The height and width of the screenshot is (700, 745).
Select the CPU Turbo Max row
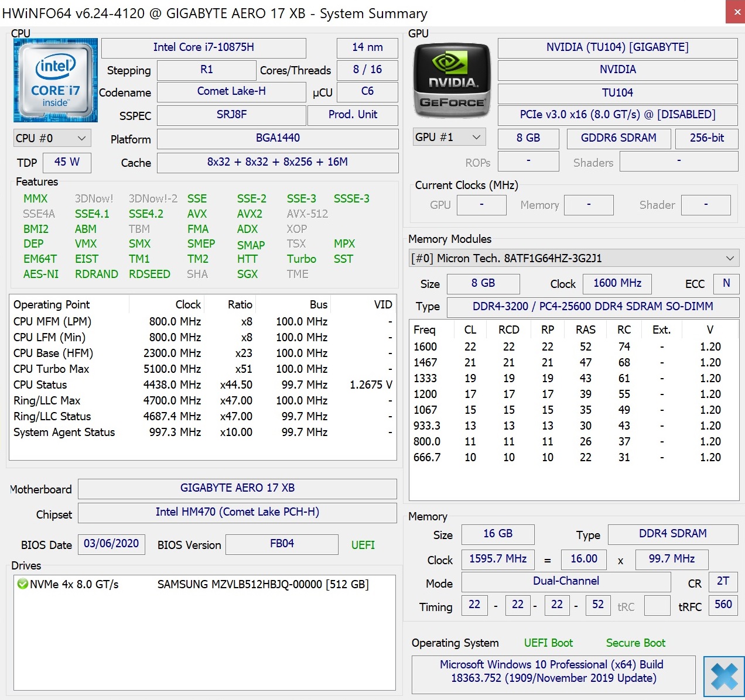(x=203, y=369)
